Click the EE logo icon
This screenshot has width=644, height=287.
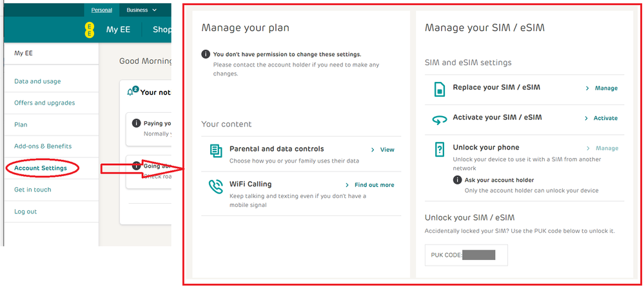(x=89, y=30)
